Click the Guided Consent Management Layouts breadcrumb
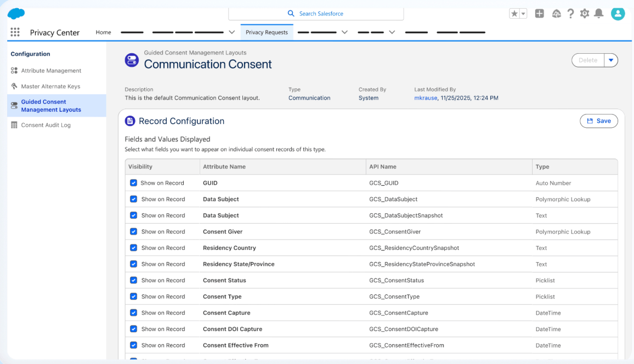 pyautogui.click(x=195, y=53)
